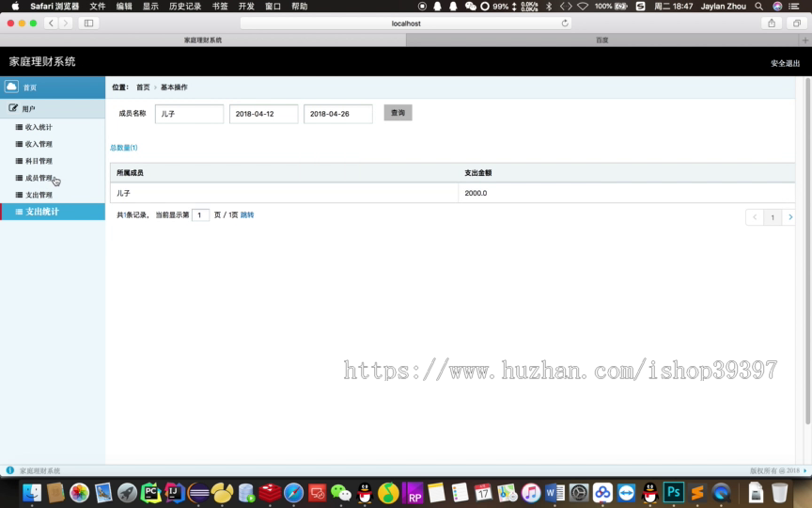Image resolution: width=812 pixels, height=508 pixels.
Task: Go to the next results page
Action: (x=790, y=217)
